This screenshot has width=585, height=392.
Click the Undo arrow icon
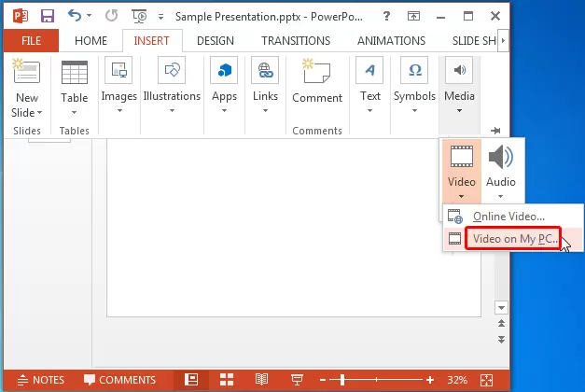[75, 16]
